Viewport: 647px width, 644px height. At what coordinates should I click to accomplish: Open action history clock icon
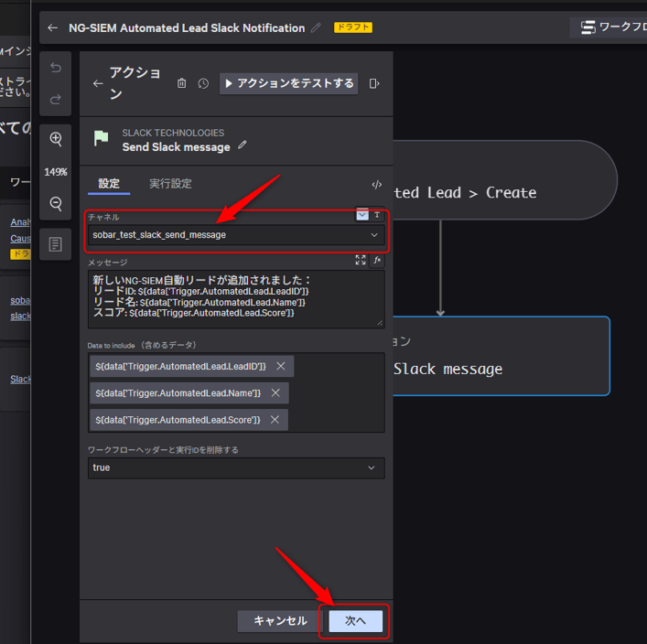203,84
